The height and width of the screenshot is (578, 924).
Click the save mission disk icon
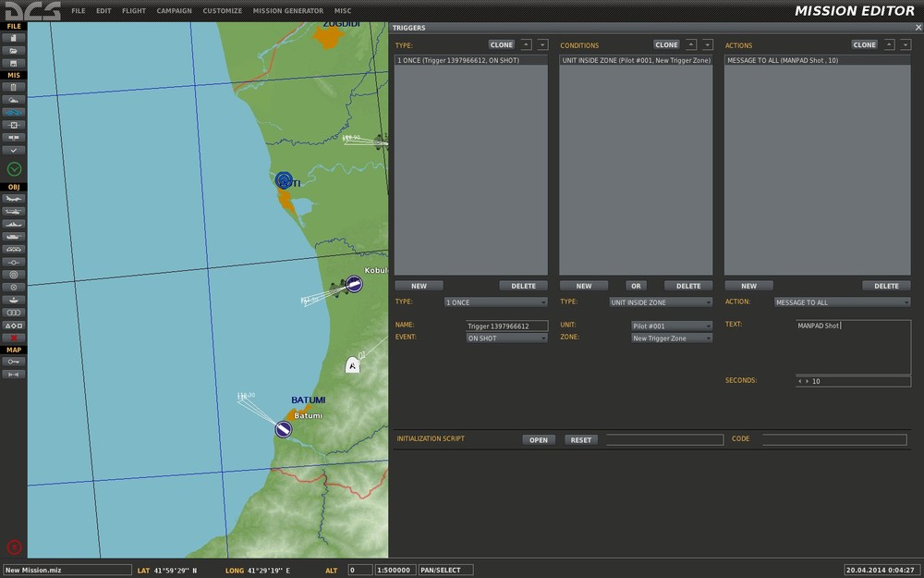coord(14,63)
